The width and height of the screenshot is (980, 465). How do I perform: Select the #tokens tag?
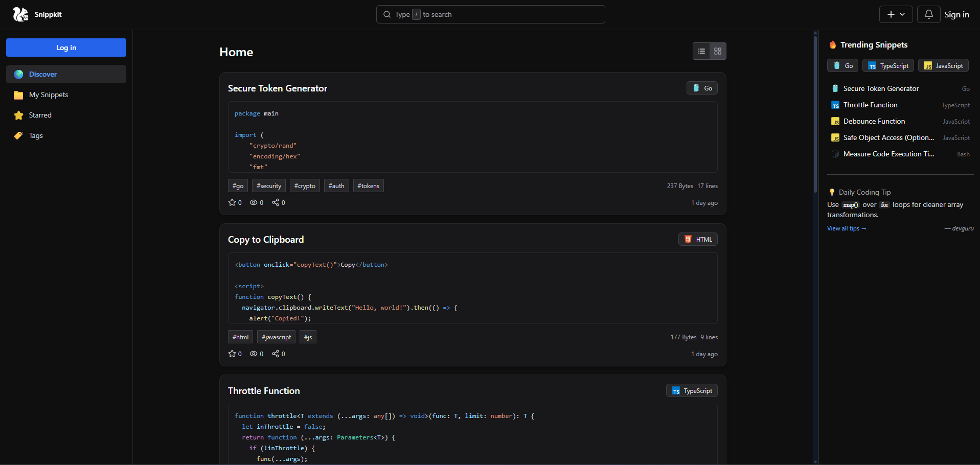pyautogui.click(x=368, y=185)
